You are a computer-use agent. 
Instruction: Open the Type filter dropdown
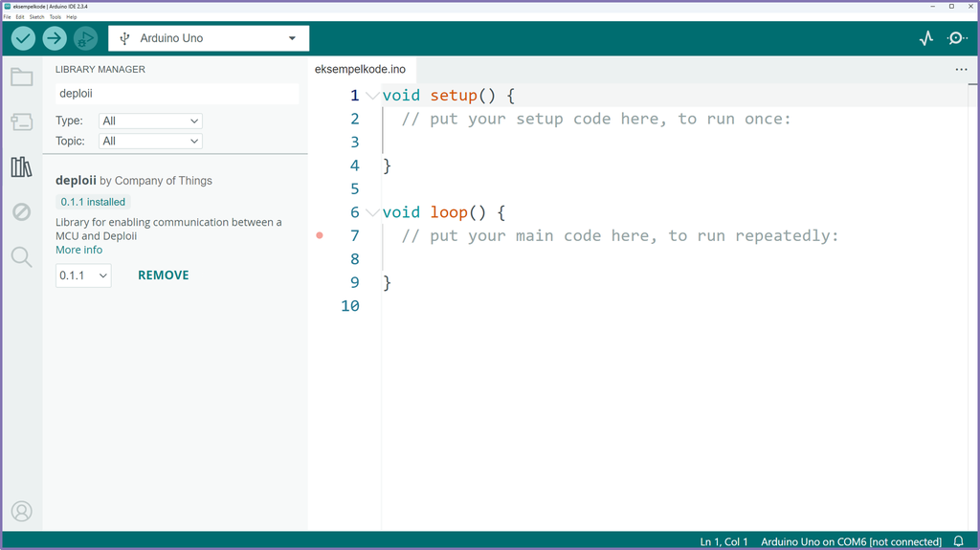click(150, 121)
